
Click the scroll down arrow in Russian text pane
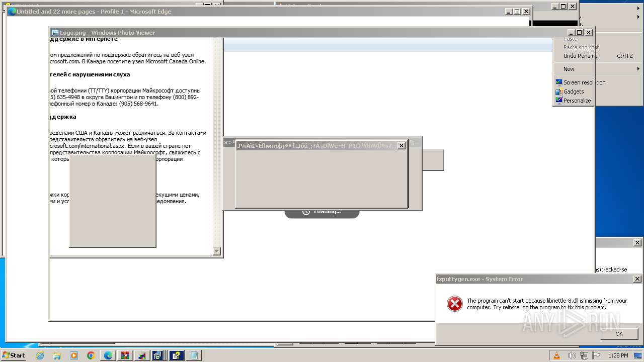click(217, 251)
